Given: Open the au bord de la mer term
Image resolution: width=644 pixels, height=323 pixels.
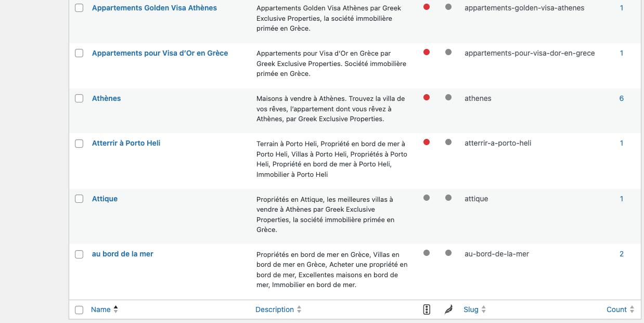Looking at the screenshot, I should 122,254.
